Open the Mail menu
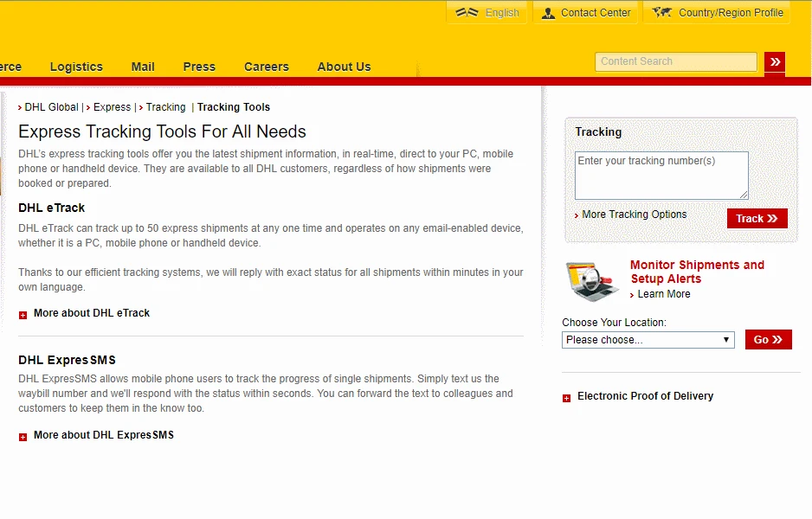Image resolution: width=812 pixels, height=519 pixels. [x=143, y=67]
